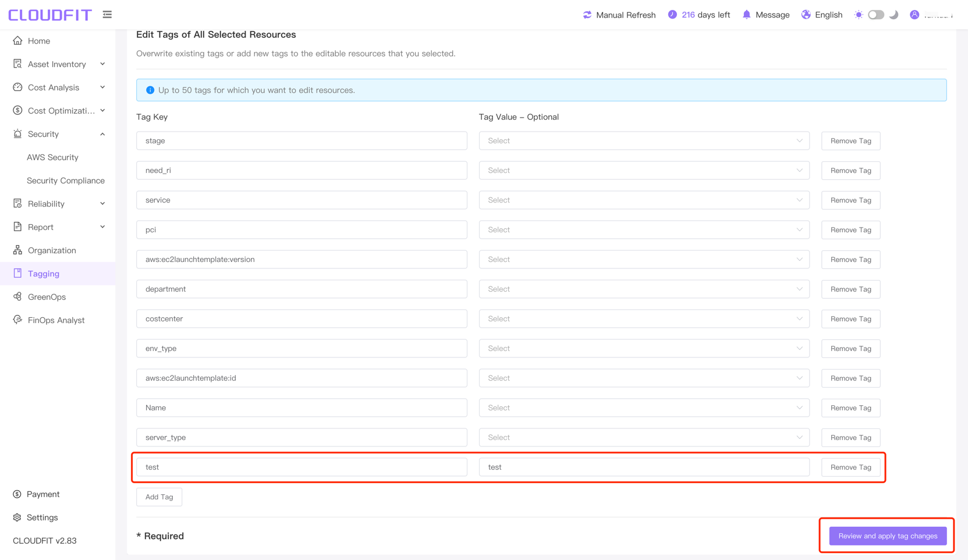Toggle the dark mode switch
This screenshot has height=560, width=968.
pyautogui.click(x=876, y=15)
